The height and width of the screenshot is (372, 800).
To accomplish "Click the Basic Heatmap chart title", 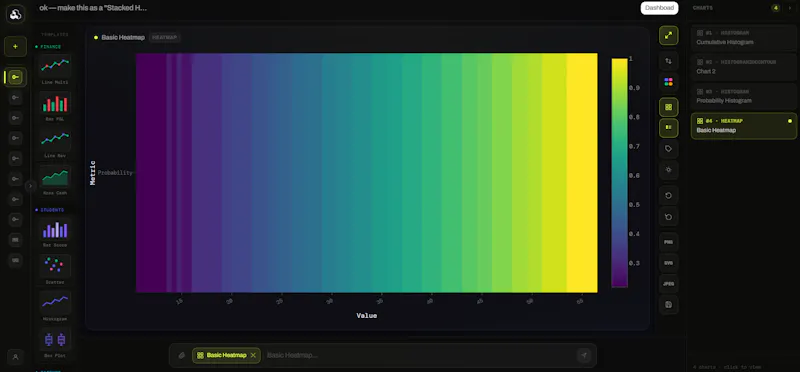I will point(123,37).
